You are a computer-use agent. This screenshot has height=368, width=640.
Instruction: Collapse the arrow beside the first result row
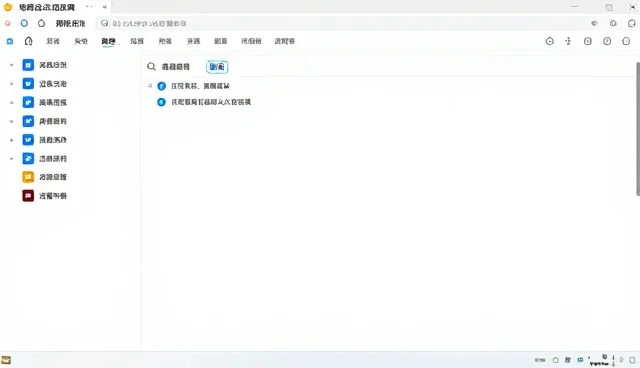pos(150,86)
